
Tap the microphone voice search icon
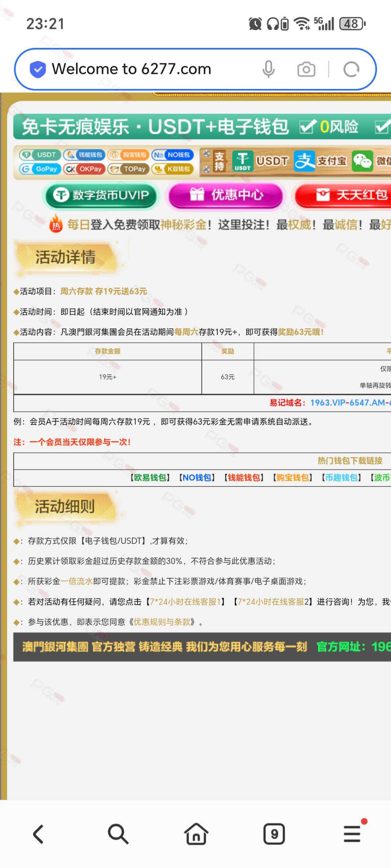coord(268,69)
